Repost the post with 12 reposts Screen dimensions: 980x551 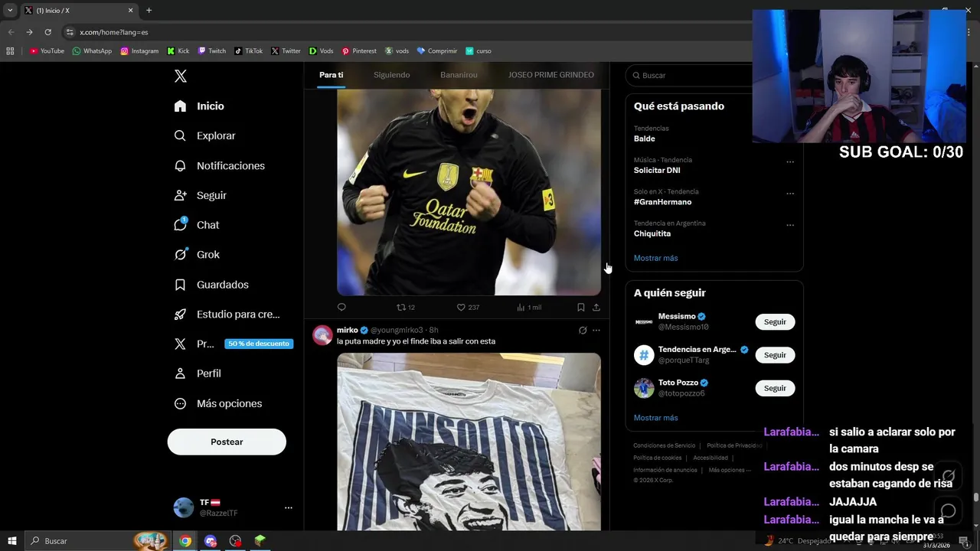(405, 307)
